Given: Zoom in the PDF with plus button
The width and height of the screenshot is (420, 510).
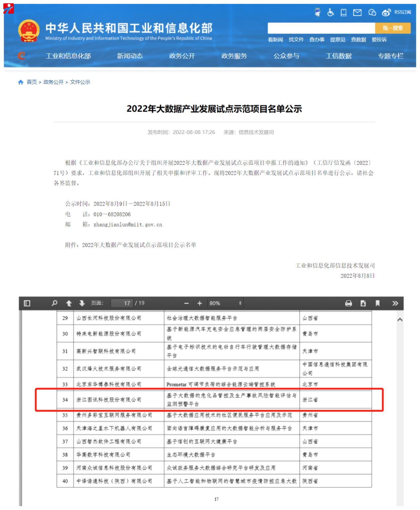Looking at the screenshot, I should [x=200, y=303].
